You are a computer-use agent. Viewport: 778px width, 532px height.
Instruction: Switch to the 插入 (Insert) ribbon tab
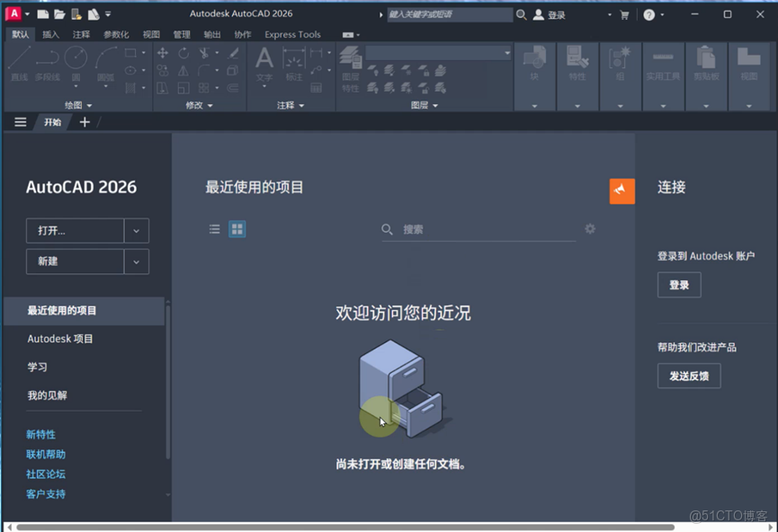pos(50,34)
